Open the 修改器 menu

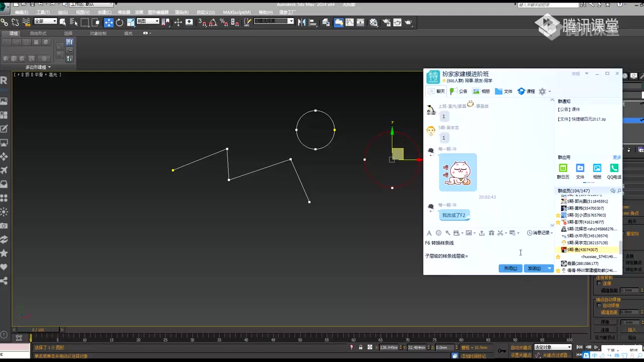[x=124, y=13]
